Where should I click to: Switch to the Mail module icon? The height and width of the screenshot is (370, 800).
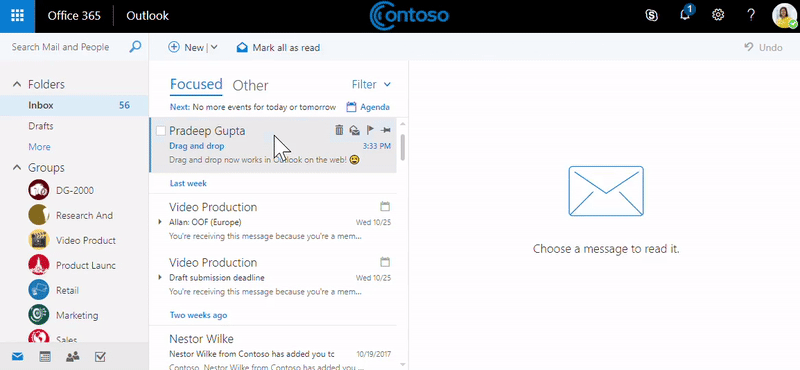(17, 356)
